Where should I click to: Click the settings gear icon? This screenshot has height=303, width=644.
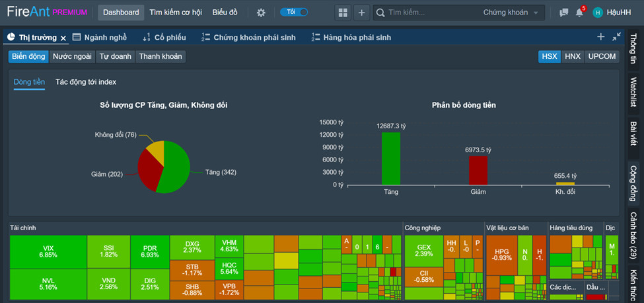tap(261, 13)
